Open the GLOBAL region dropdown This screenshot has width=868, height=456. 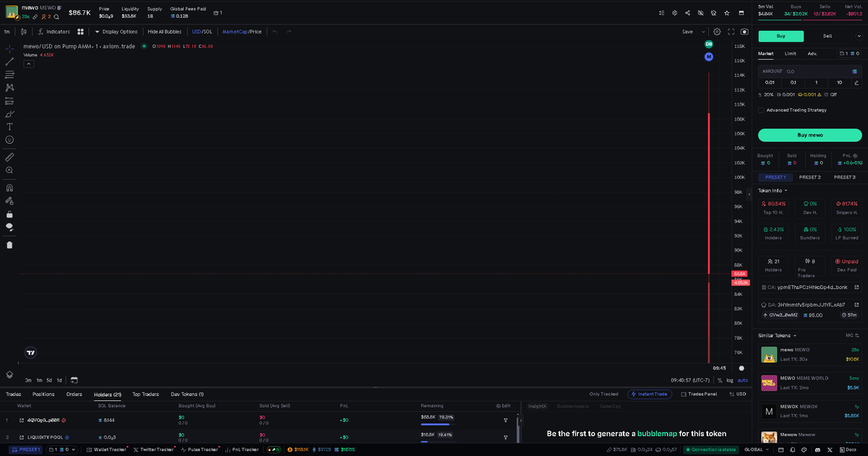point(758,449)
